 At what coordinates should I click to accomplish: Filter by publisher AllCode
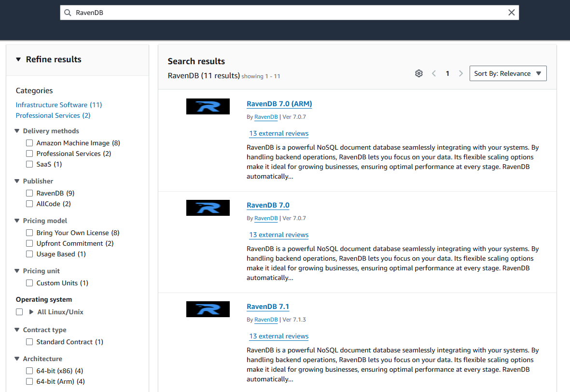[x=29, y=204]
